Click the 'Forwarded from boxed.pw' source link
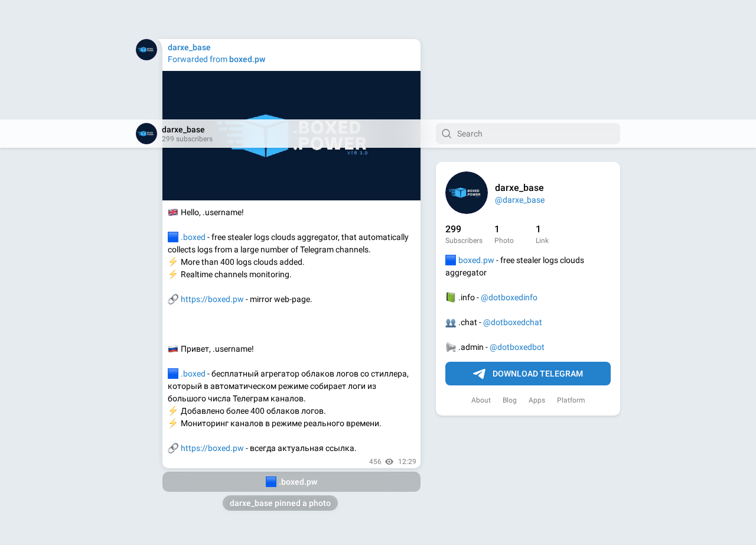This screenshot has width=756, height=545. point(247,59)
